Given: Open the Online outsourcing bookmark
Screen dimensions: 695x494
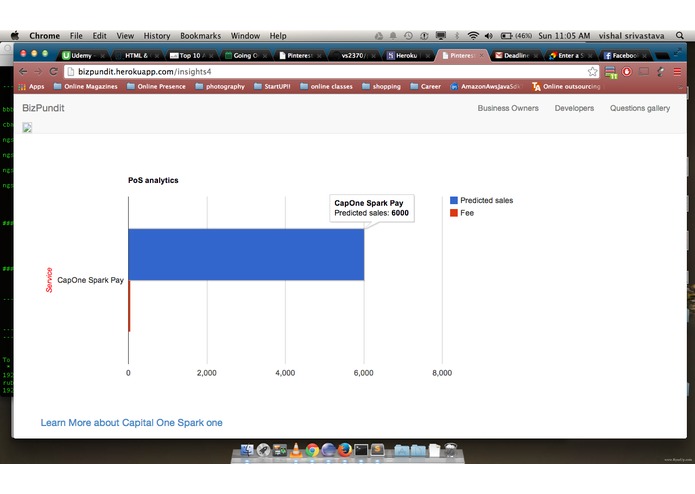Looking at the screenshot, I should [x=566, y=86].
